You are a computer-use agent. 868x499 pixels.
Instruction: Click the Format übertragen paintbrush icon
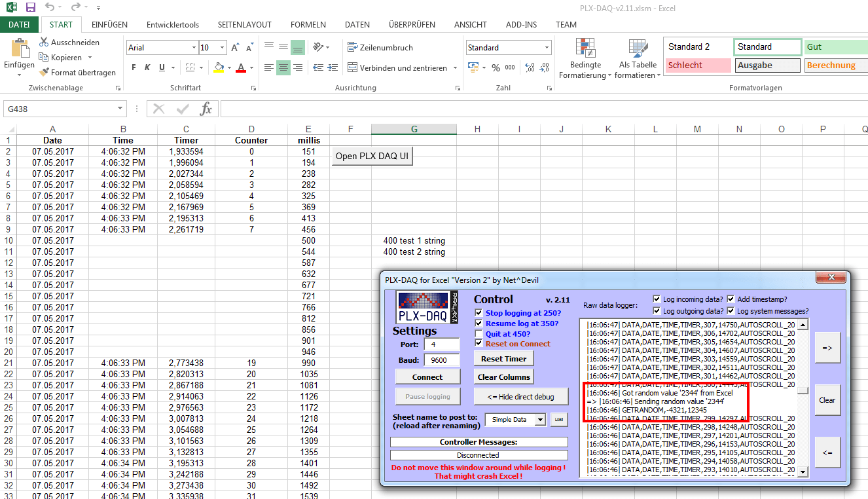pos(45,73)
